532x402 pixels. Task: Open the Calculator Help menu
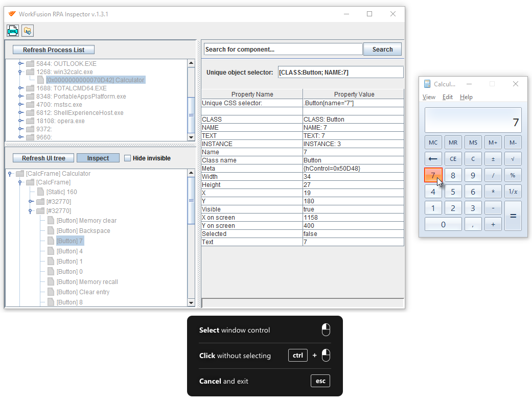click(466, 97)
